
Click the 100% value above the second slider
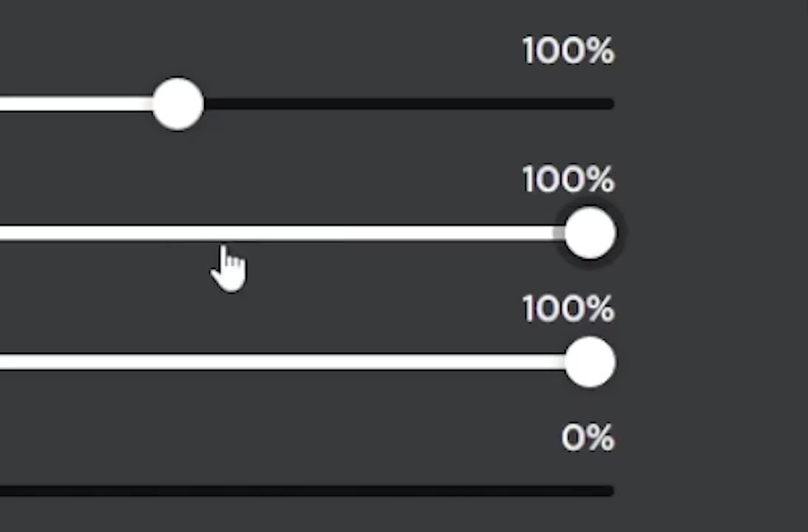568,180
